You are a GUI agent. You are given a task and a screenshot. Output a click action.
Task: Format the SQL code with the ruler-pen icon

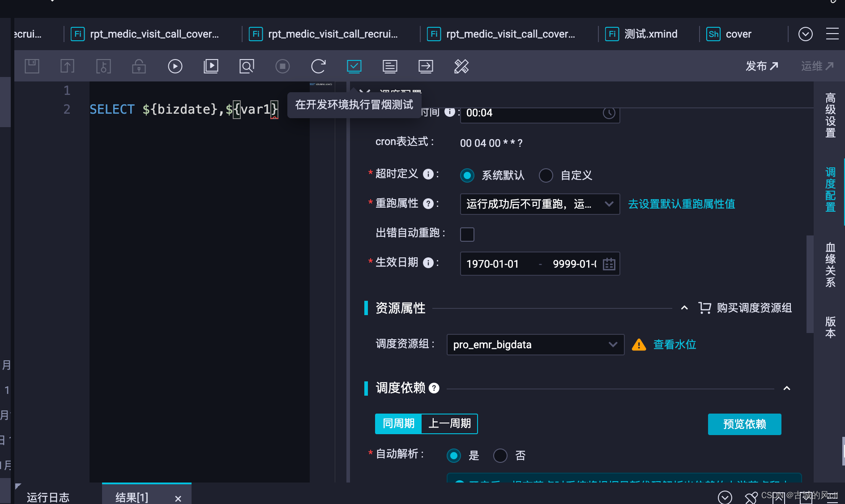pos(461,66)
